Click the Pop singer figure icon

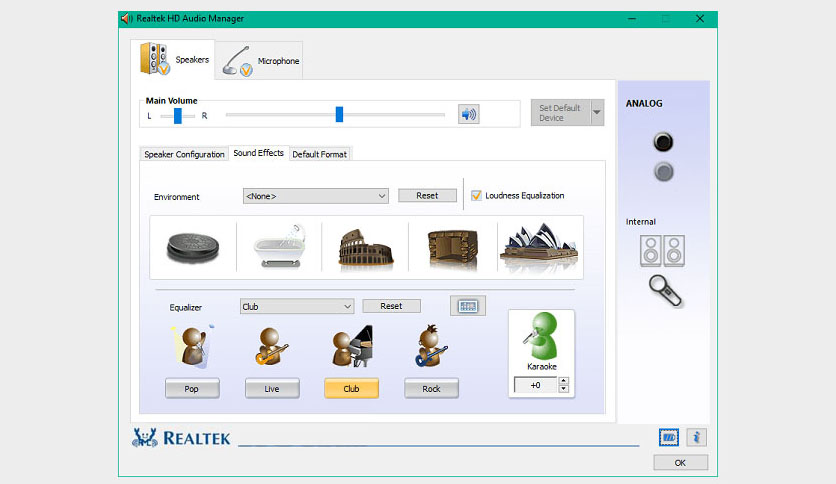[x=192, y=346]
